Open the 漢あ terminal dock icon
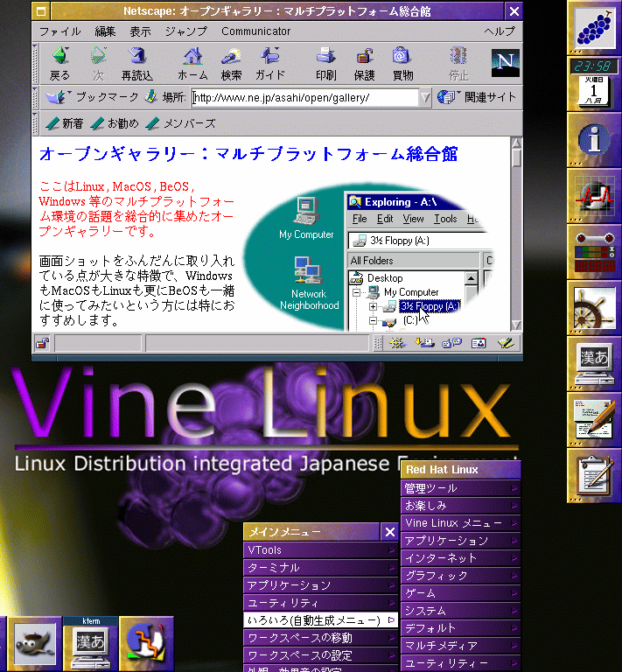The height and width of the screenshot is (672, 622). click(x=594, y=364)
